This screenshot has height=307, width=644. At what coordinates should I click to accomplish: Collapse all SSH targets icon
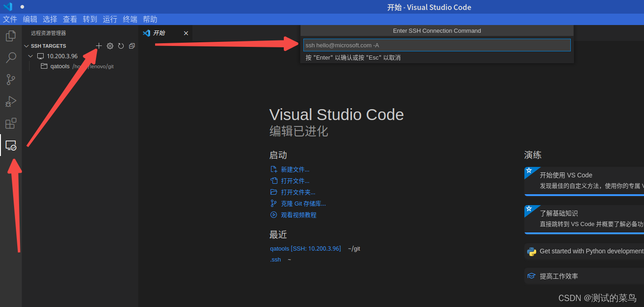click(x=132, y=46)
